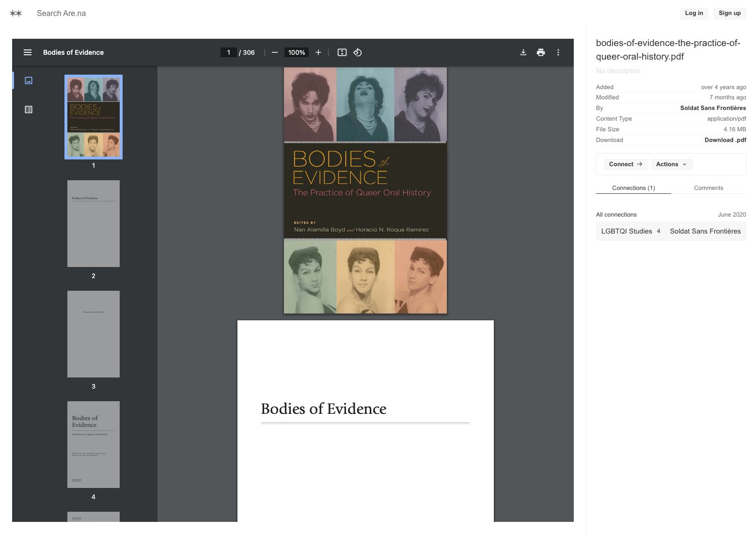Zoom in with the plus icon
756x534 pixels.
coord(318,52)
